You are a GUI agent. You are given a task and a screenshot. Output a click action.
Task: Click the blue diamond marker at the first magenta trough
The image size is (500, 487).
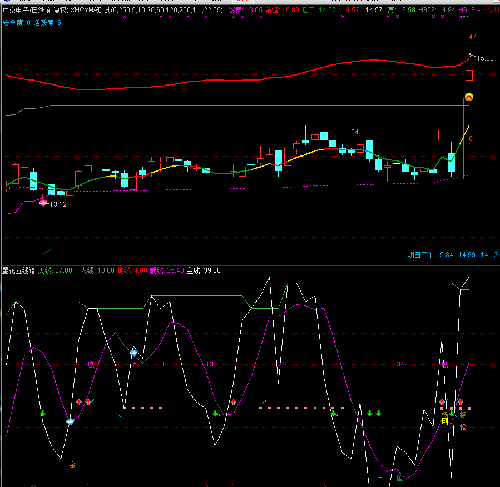click(x=70, y=421)
